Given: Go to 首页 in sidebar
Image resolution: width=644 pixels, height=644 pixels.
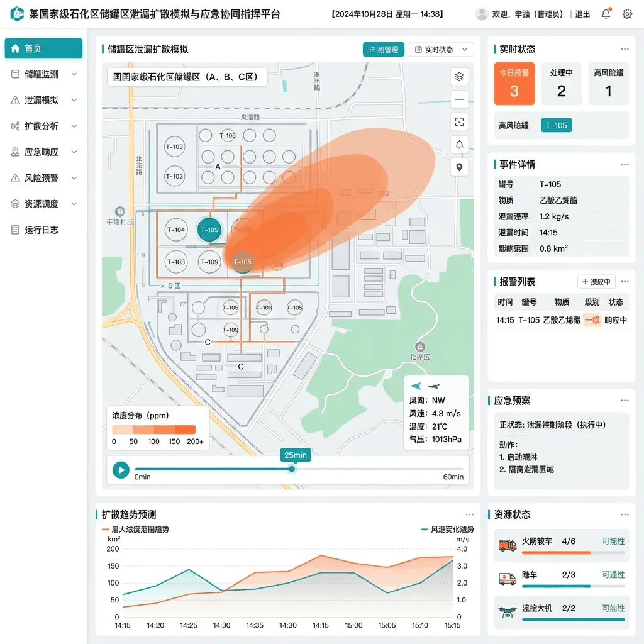Looking at the screenshot, I should click(x=43, y=48).
